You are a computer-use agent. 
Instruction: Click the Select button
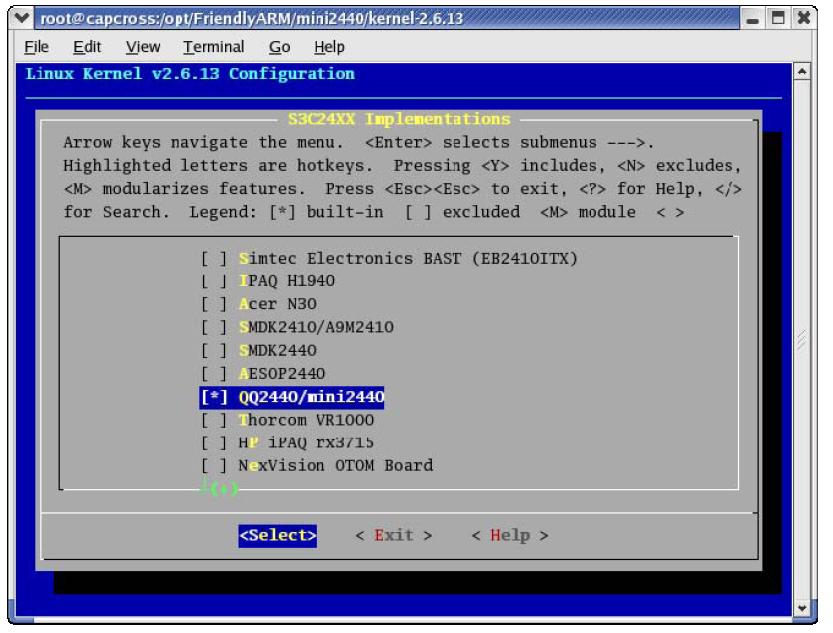(x=277, y=535)
